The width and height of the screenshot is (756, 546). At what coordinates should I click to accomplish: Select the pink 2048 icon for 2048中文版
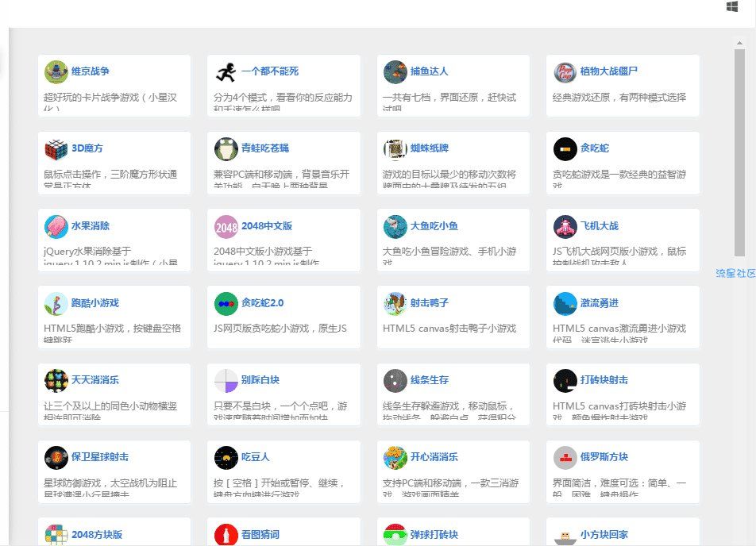(x=226, y=226)
